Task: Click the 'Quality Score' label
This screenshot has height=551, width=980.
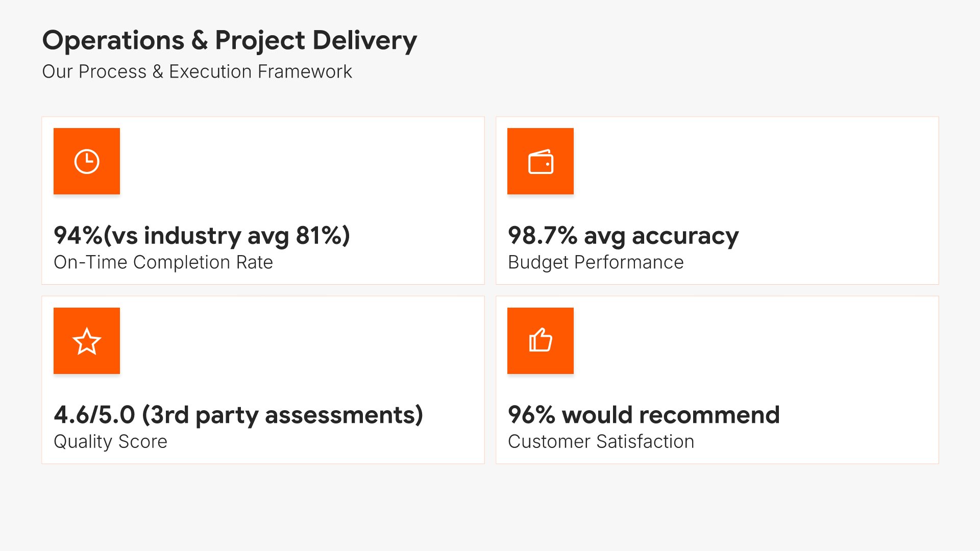Action: (x=110, y=441)
